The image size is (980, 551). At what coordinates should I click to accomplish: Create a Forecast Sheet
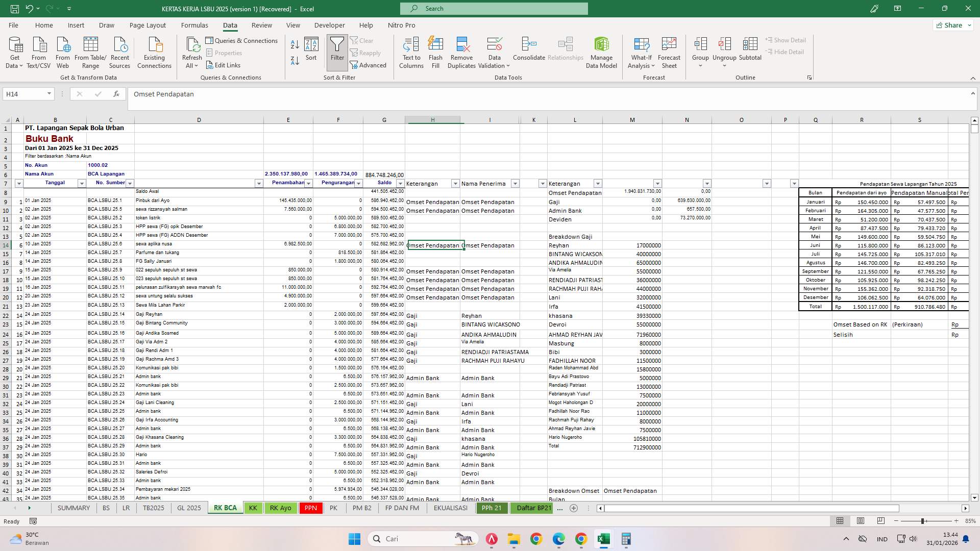[669, 51]
